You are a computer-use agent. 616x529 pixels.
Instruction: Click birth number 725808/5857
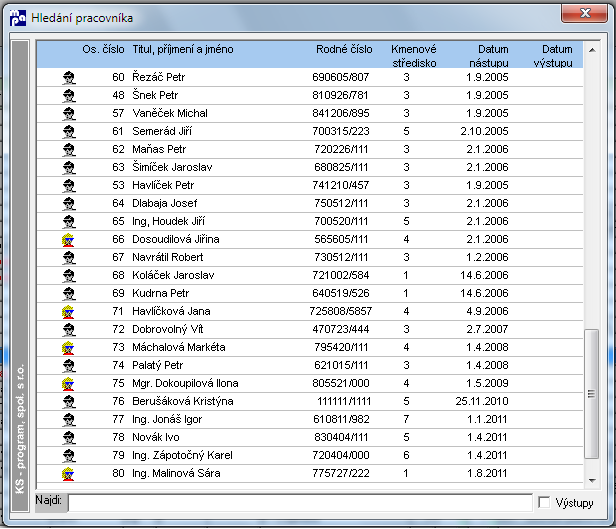[341, 311]
